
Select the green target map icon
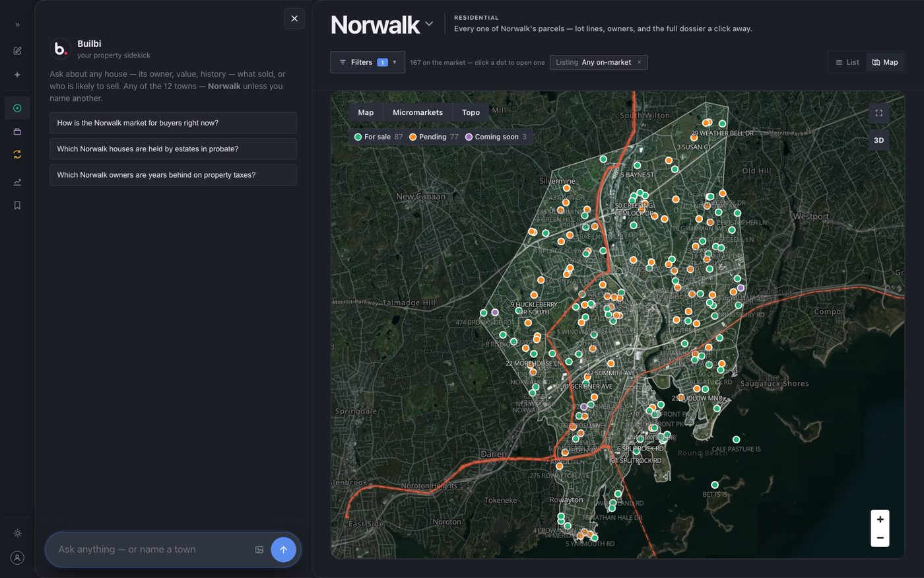[x=17, y=108]
